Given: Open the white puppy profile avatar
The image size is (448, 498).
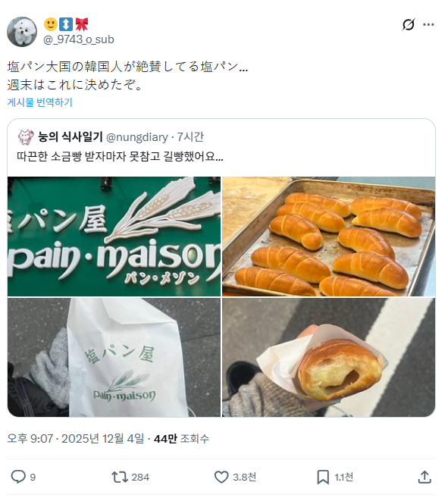Looking at the screenshot, I should tap(22, 32).
